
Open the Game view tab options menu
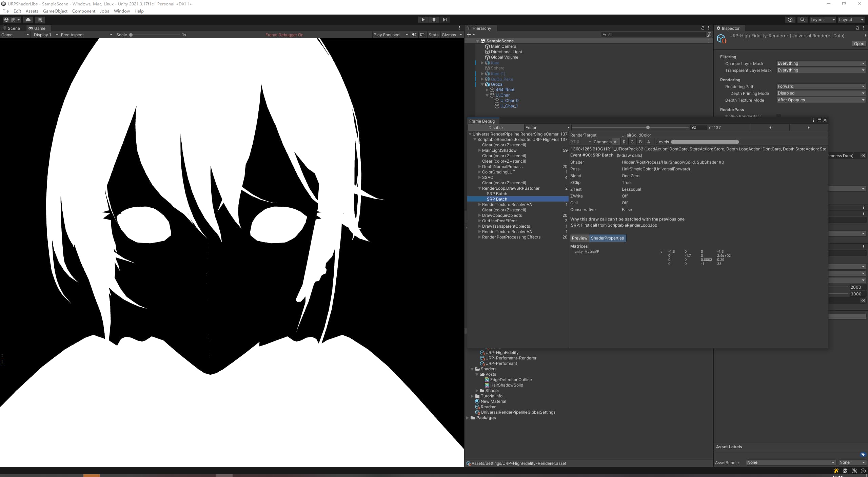459,28
